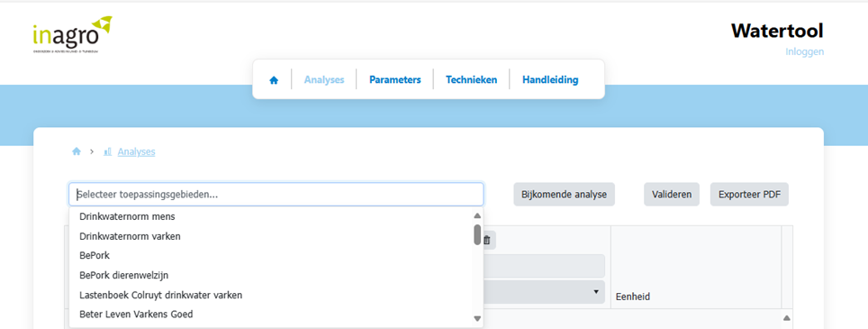Open the partially hidden select dropdown arrow

596,291
